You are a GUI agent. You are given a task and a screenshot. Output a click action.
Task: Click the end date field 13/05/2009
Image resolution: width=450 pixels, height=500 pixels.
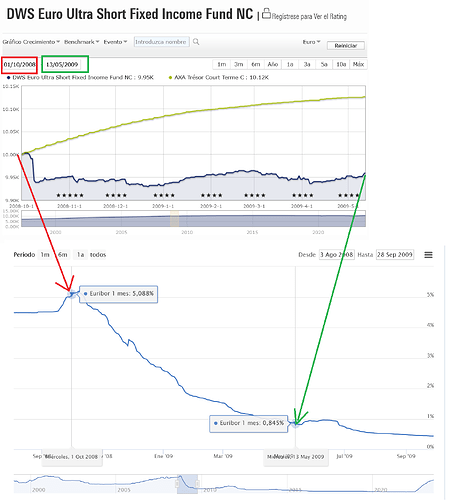click(62, 65)
